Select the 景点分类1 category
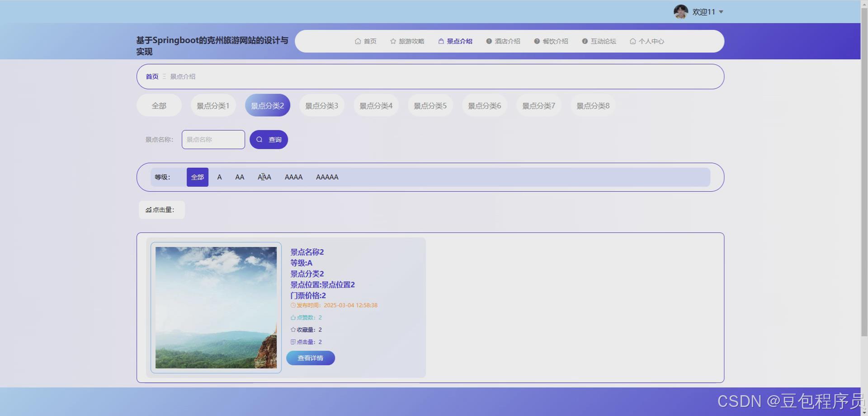The image size is (868, 416). [x=213, y=105]
